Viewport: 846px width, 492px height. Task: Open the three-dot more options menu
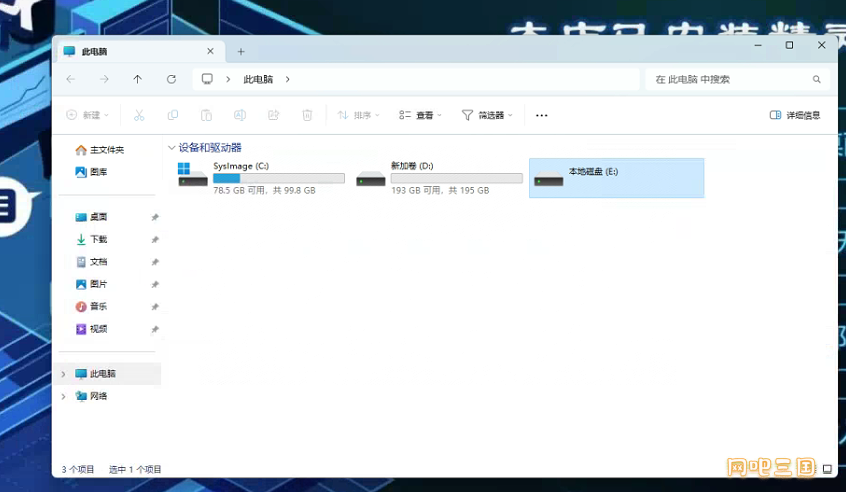[x=542, y=115]
